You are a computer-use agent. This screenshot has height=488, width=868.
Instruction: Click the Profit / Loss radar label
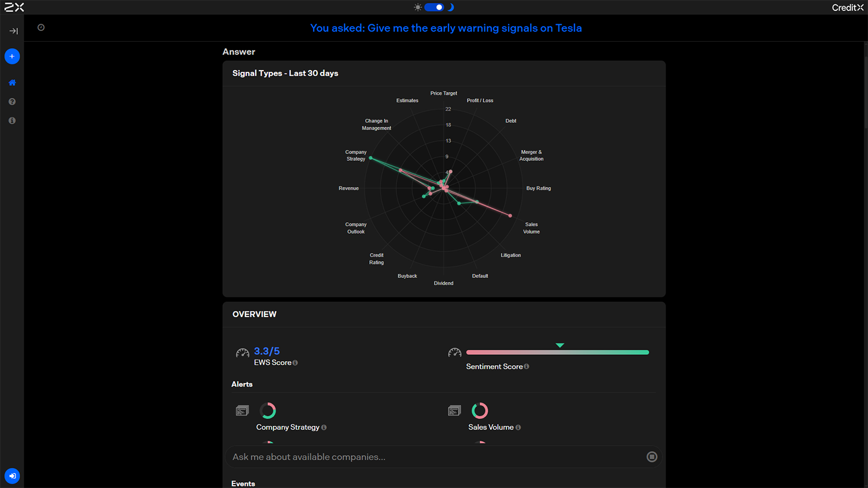[x=480, y=101]
